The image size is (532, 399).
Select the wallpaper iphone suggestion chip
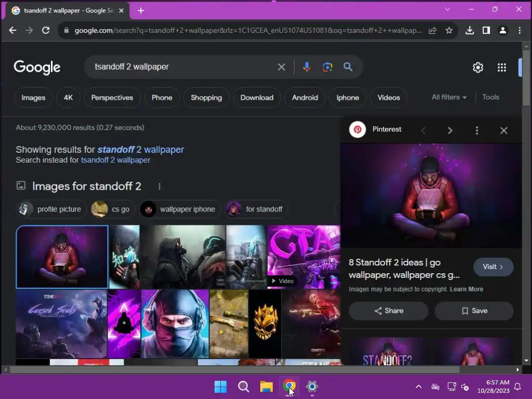click(180, 209)
